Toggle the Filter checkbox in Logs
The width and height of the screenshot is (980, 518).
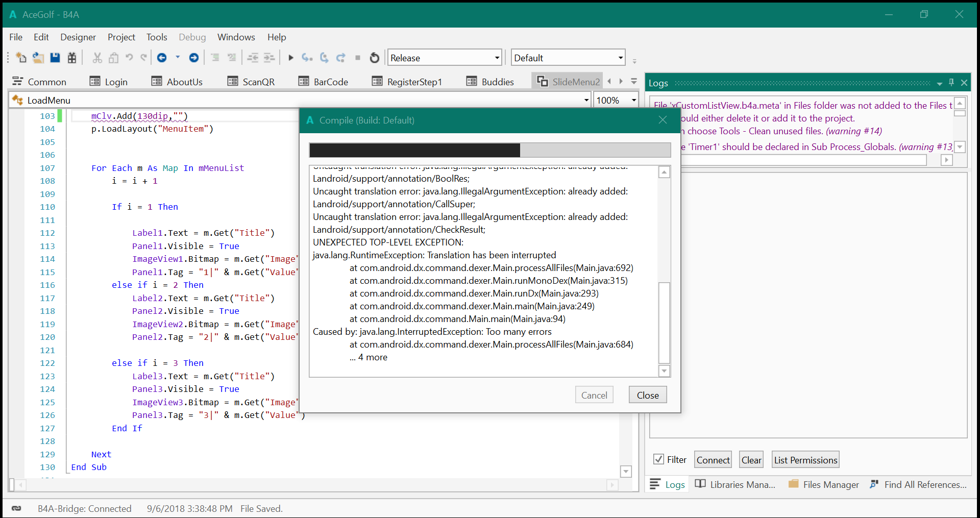click(658, 459)
